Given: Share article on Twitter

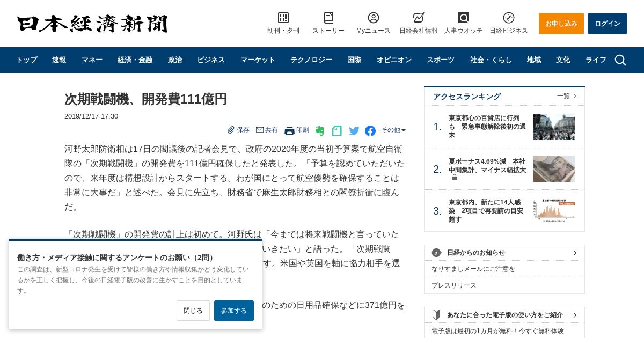Looking at the screenshot, I should point(354,131).
